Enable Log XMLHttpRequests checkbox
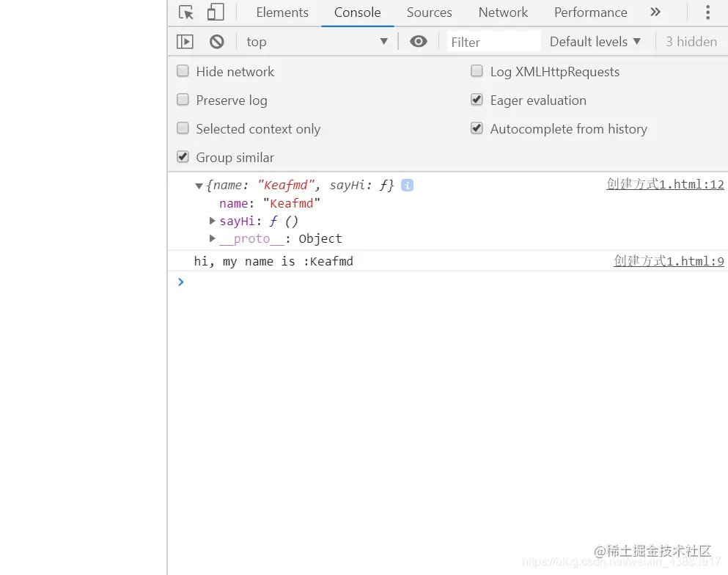728x575 pixels. 477,71
